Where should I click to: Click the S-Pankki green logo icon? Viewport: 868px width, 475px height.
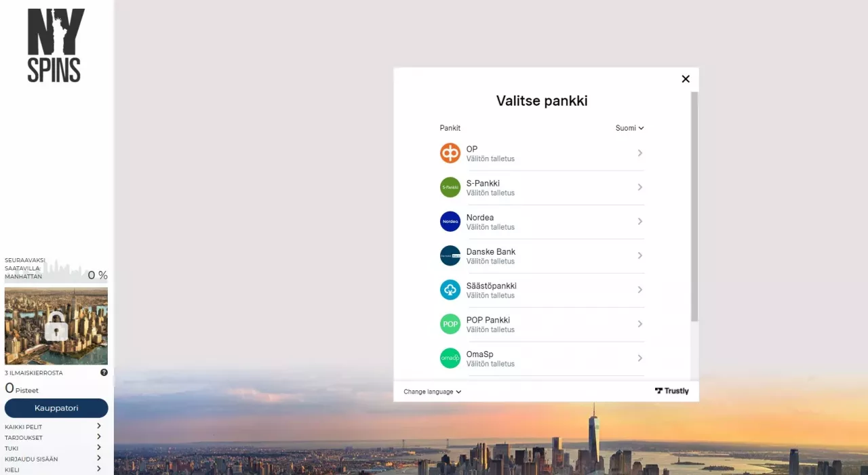450,187
